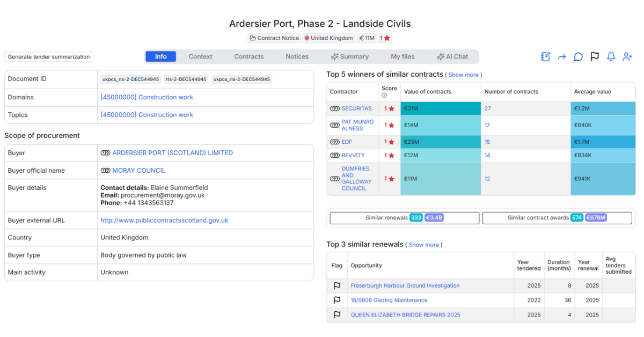The image size is (644, 337).
Task: Click the Similar contract awards 574 box
Action: coord(557,218)
